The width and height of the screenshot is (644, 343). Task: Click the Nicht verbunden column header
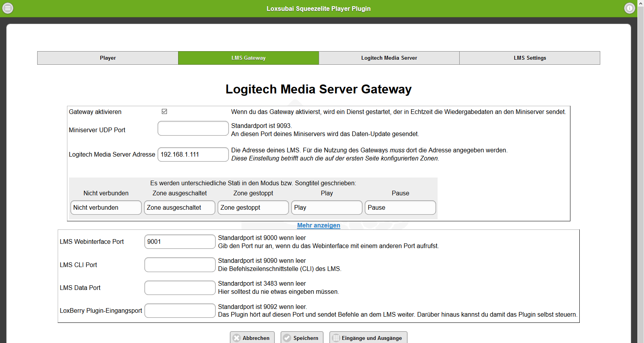(106, 193)
